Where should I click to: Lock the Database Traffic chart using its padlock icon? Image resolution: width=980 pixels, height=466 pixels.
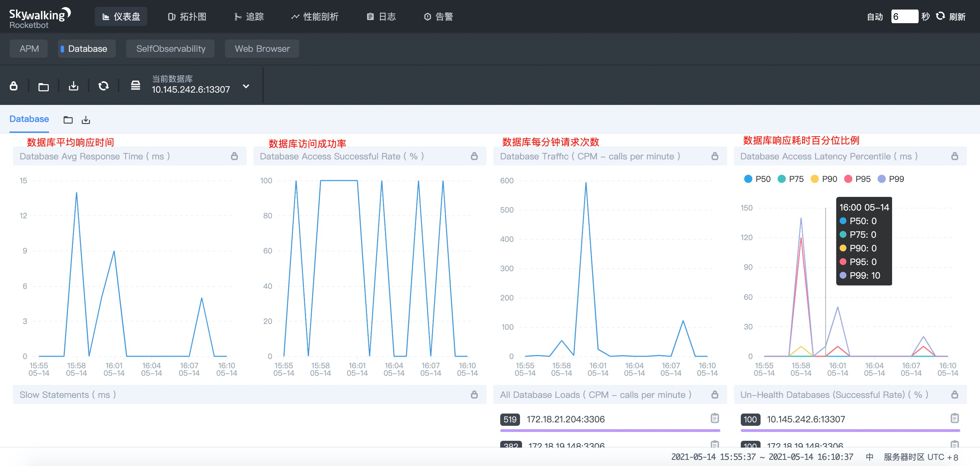[x=715, y=156]
